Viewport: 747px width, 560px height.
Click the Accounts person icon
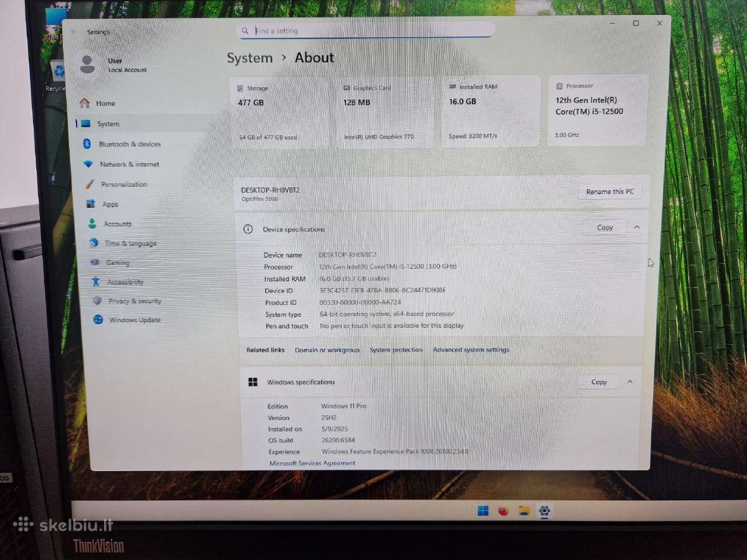[92, 223]
